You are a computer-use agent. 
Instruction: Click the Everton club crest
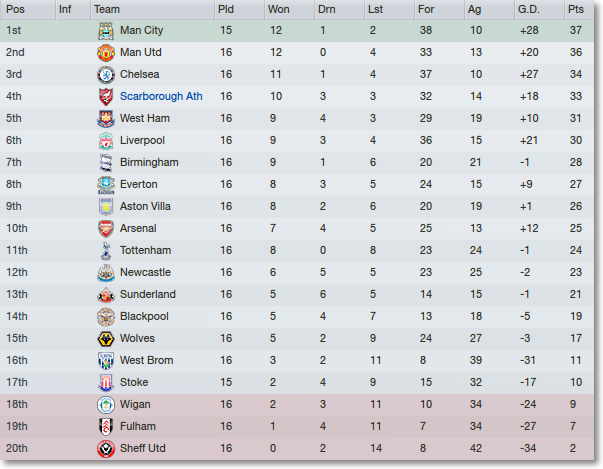click(105, 185)
